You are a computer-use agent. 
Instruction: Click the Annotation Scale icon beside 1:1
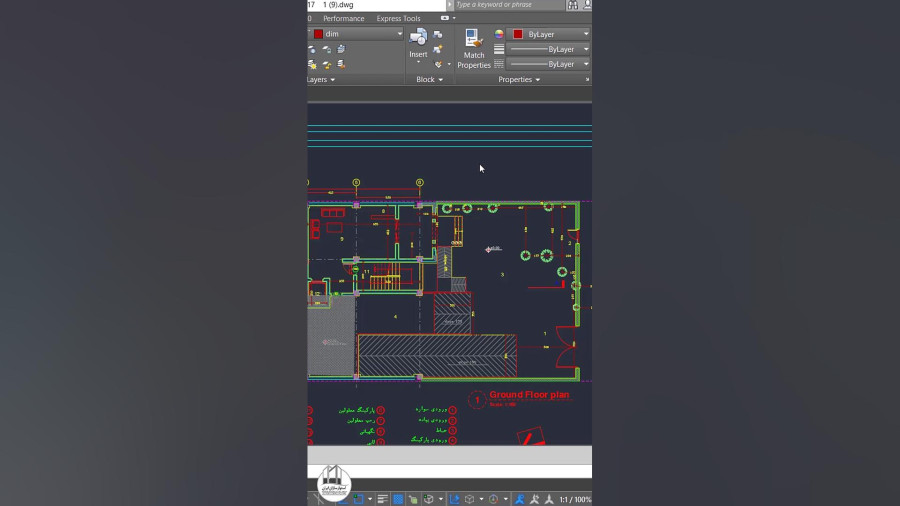coord(549,500)
